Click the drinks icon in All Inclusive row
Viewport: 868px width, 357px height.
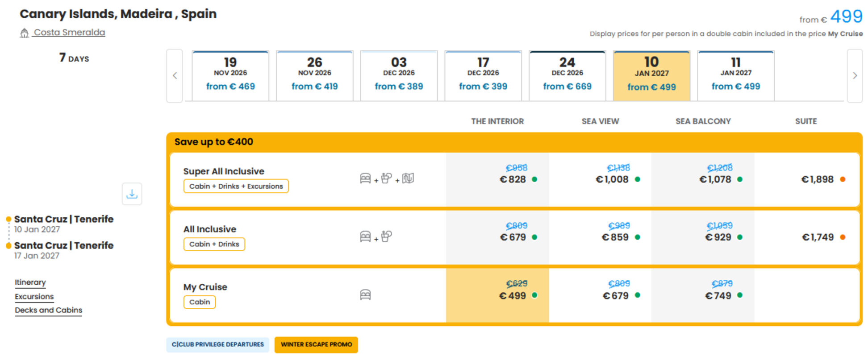[x=387, y=236]
